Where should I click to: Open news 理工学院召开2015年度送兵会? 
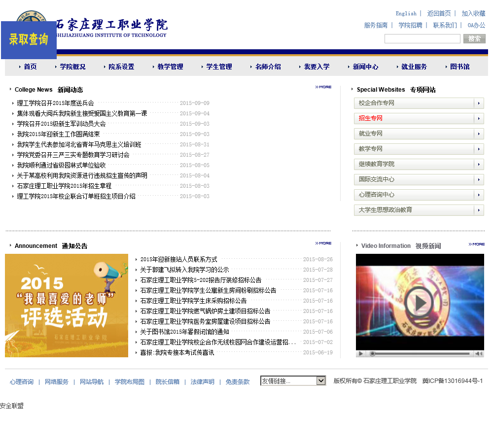[x=55, y=103]
